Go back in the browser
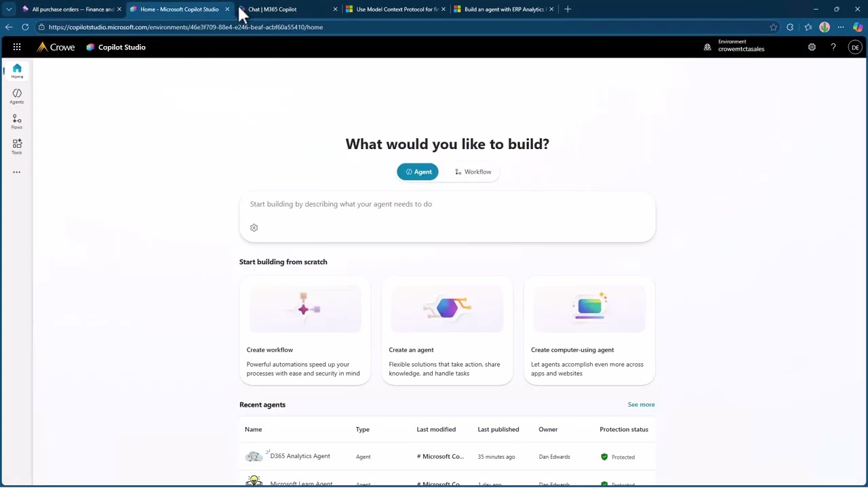Image resolution: width=868 pixels, height=488 pixels. [9, 27]
